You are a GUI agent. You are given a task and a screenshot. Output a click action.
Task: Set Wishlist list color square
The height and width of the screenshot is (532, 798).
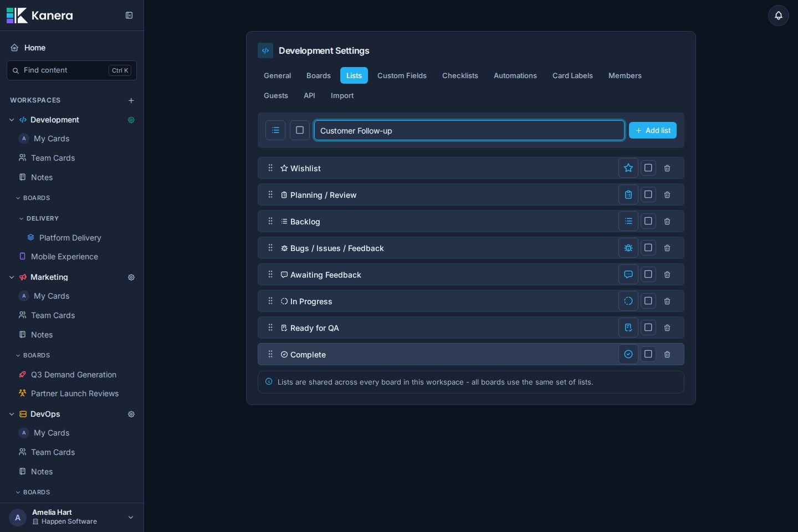[x=648, y=168]
